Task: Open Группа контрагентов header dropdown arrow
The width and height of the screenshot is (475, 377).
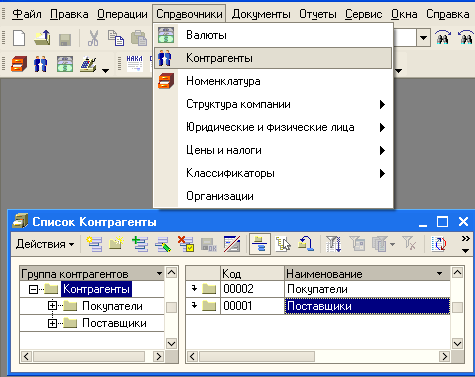Action: point(159,274)
